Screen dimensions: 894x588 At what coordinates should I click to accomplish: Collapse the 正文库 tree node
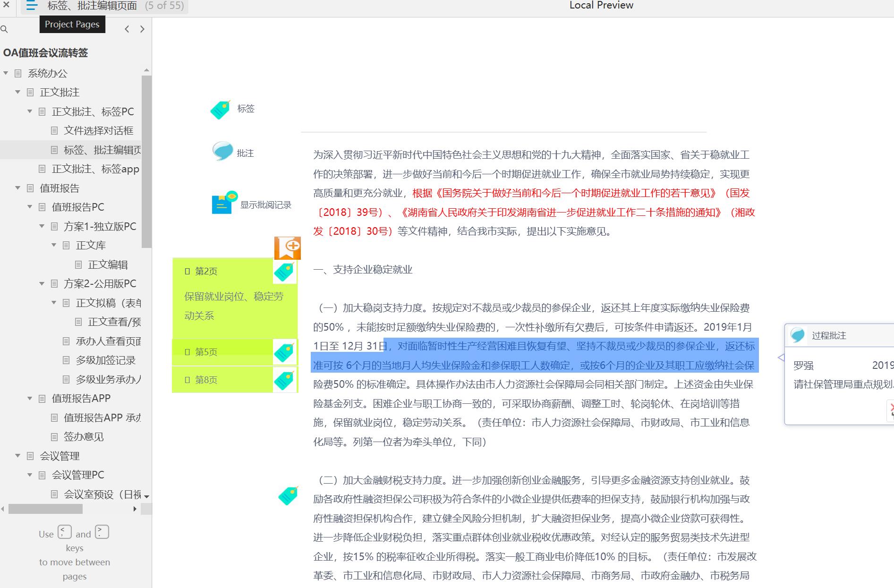tap(54, 245)
